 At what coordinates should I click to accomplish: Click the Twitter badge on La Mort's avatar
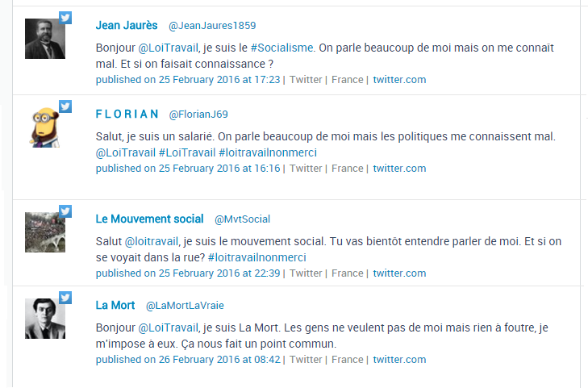pyautogui.click(x=65, y=298)
